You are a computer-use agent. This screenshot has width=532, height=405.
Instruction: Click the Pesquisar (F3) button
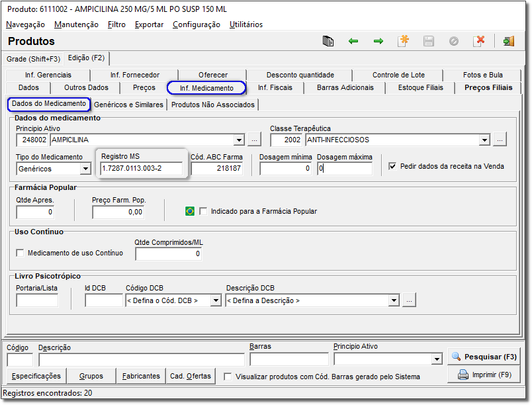(x=484, y=357)
